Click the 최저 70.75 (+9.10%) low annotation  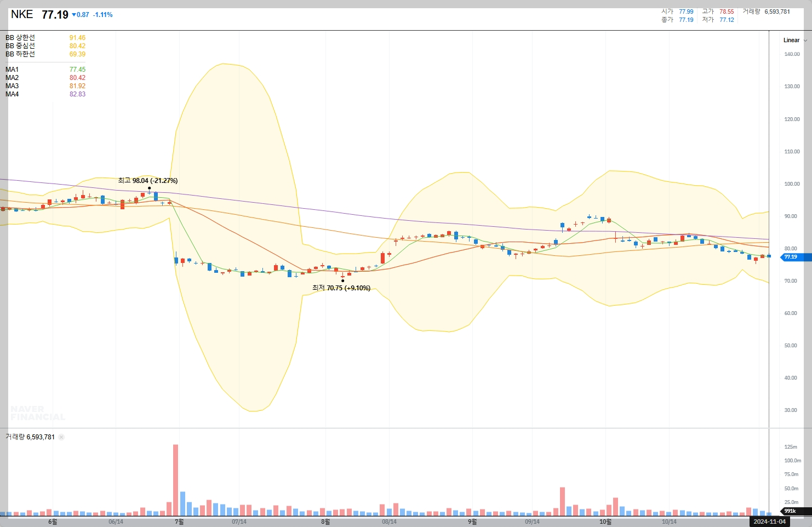click(341, 288)
